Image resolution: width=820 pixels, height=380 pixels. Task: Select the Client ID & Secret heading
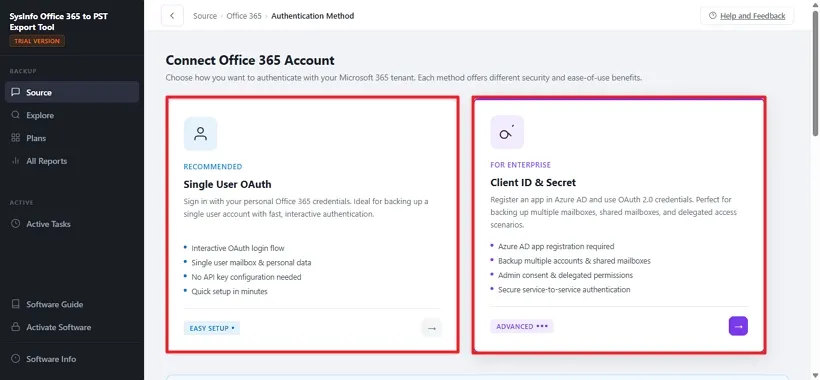pos(533,182)
